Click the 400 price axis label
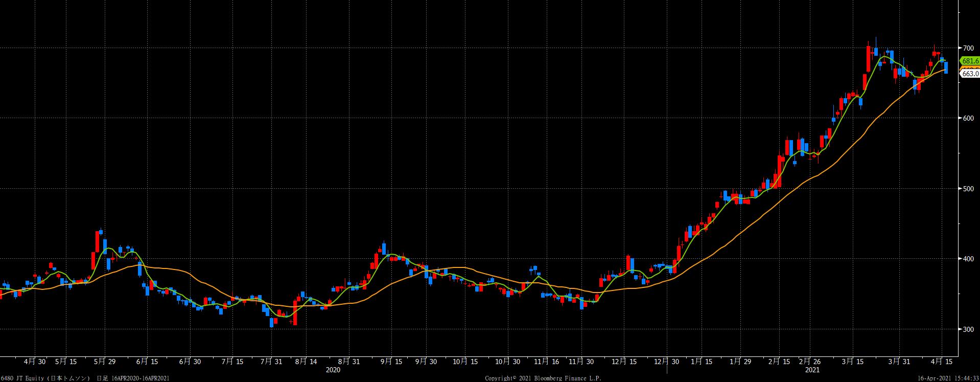Image resolution: width=980 pixels, height=382 pixels. 968,259
